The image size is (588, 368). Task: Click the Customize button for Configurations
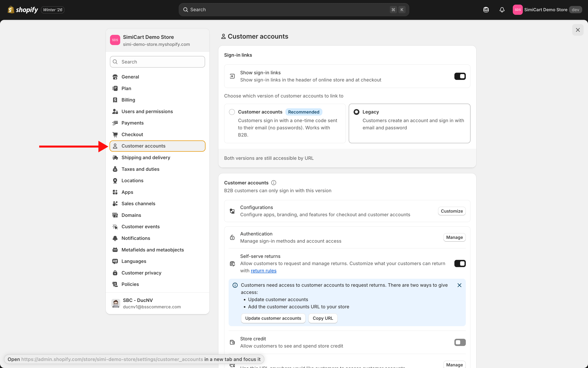451,211
